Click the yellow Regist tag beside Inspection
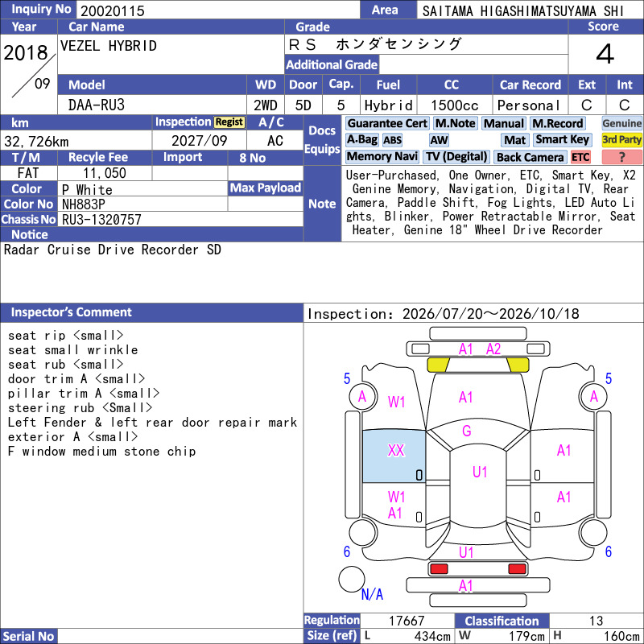Viewport: 644px width, 644px height. point(229,122)
